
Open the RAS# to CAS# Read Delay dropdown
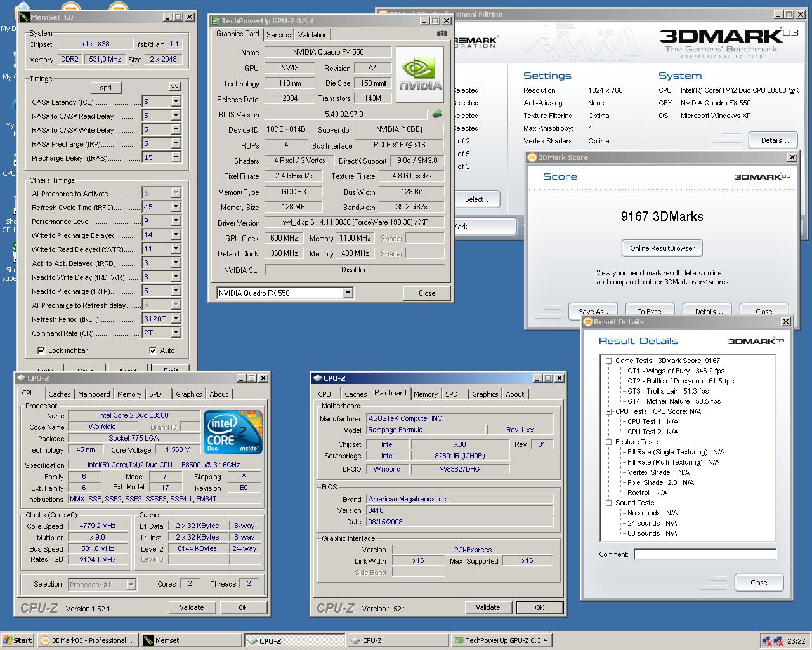pos(176,116)
